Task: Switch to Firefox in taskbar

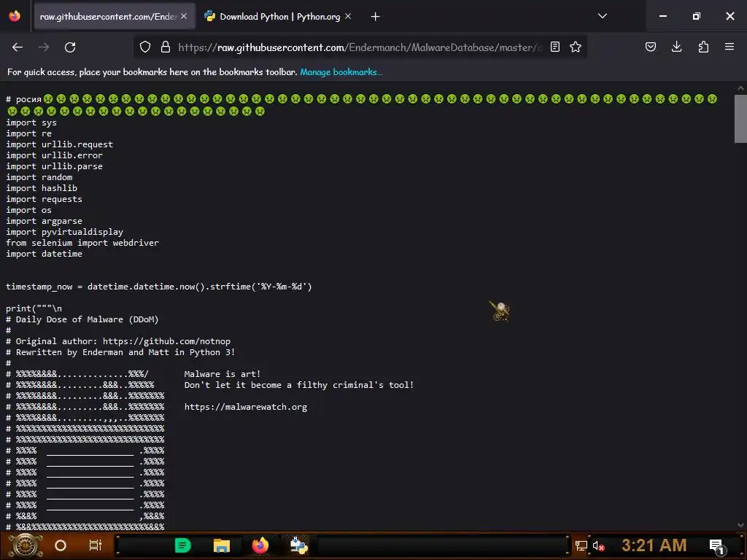Action: pos(260,545)
